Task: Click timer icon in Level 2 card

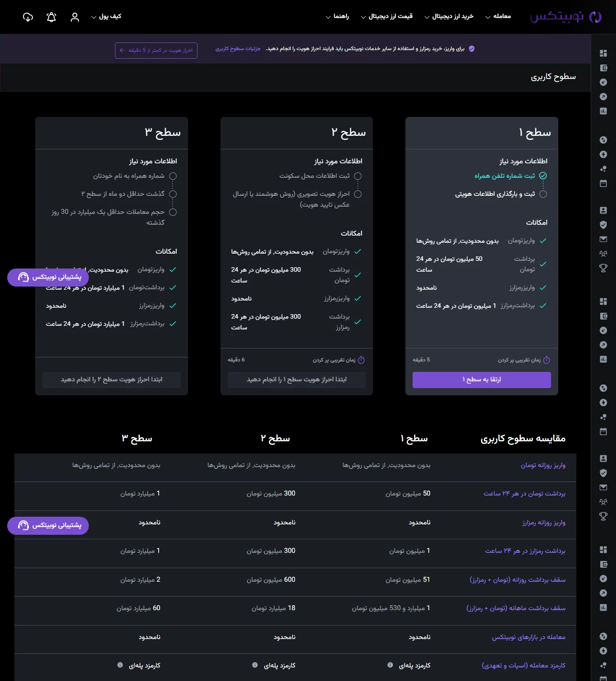Action: [361, 360]
